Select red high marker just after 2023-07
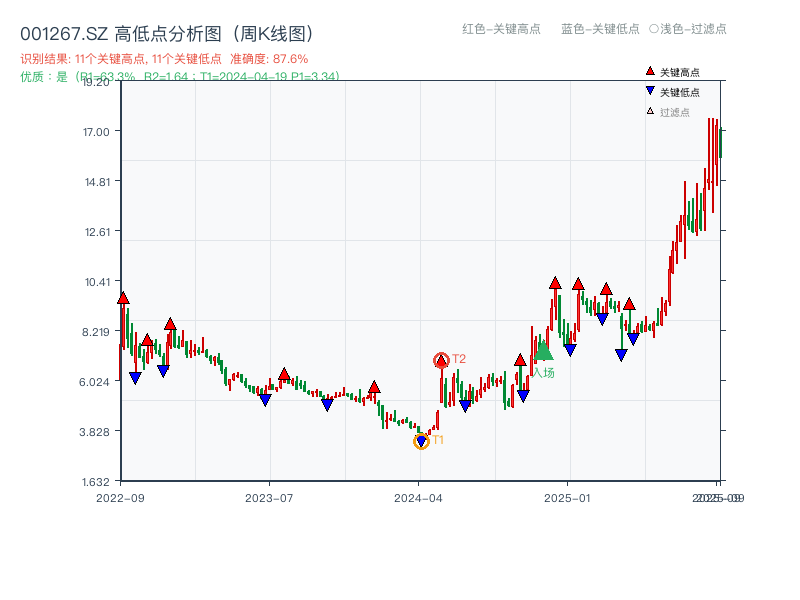 [284, 374]
